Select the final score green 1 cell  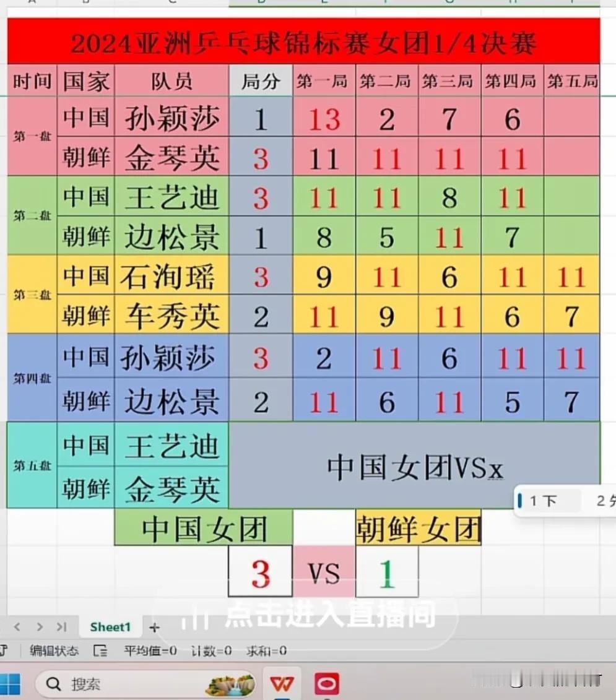387,572
